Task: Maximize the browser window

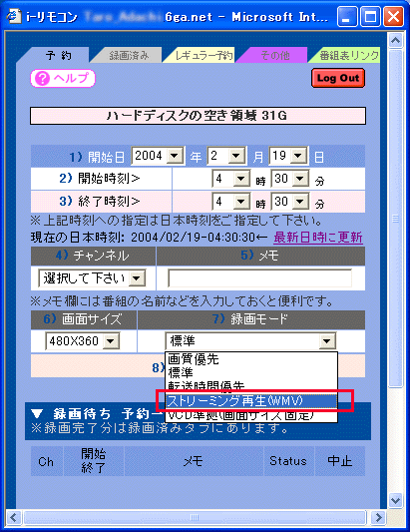Action: (x=370, y=16)
